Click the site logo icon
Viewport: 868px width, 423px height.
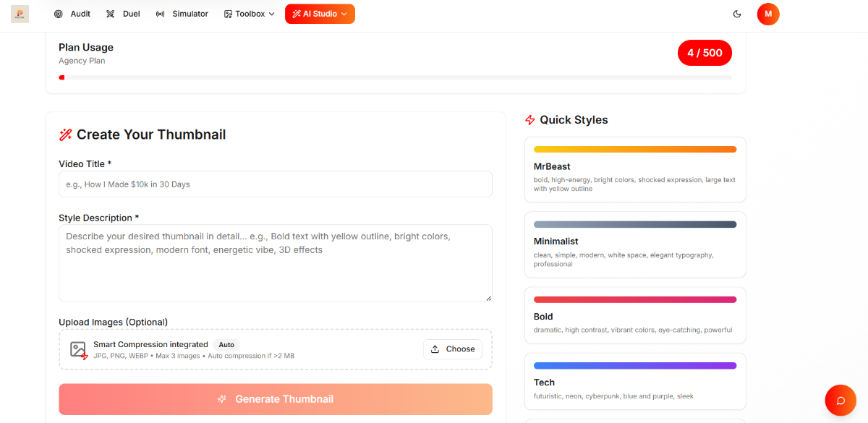click(20, 14)
